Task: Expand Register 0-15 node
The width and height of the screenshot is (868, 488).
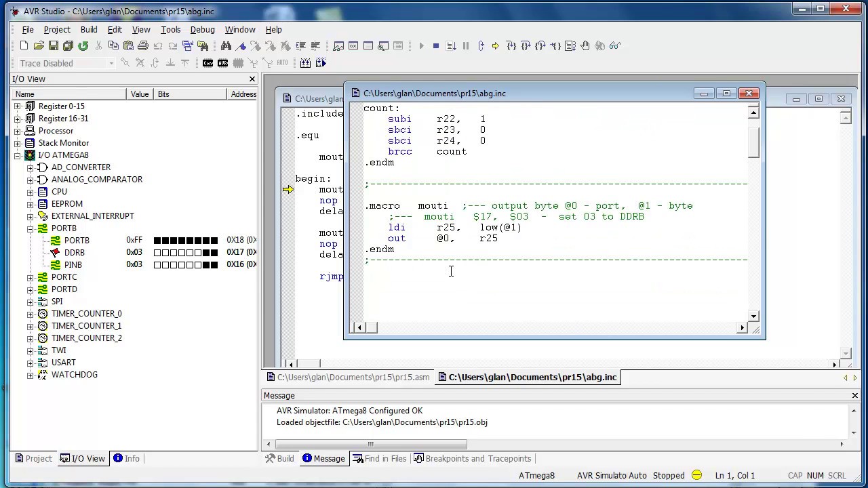Action: (x=18, y=106)
